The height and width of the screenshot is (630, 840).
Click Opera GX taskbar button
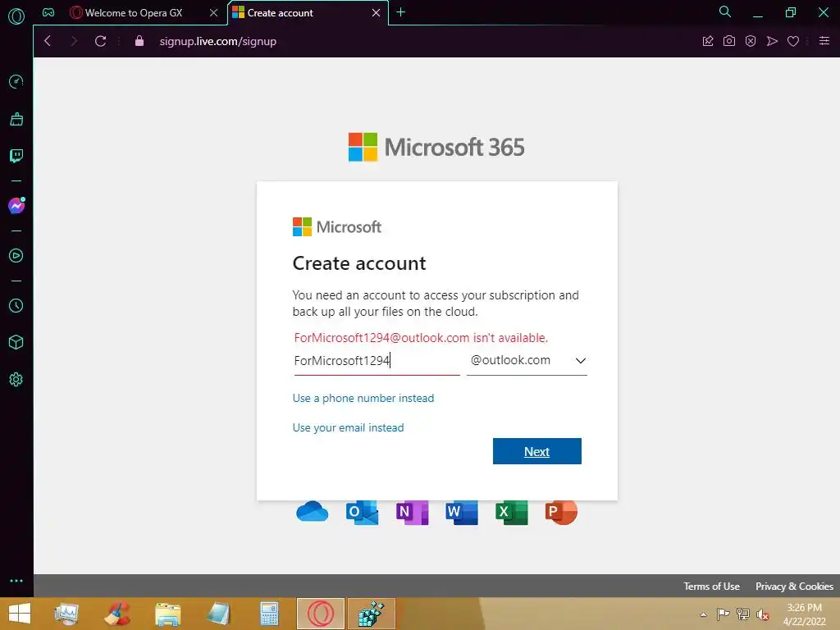[321, 614]
